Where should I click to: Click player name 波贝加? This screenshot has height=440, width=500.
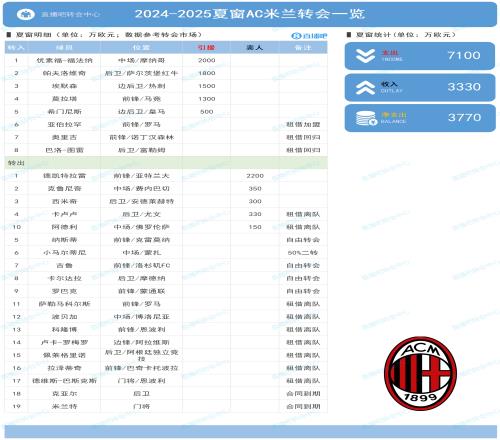coord(64,317)
